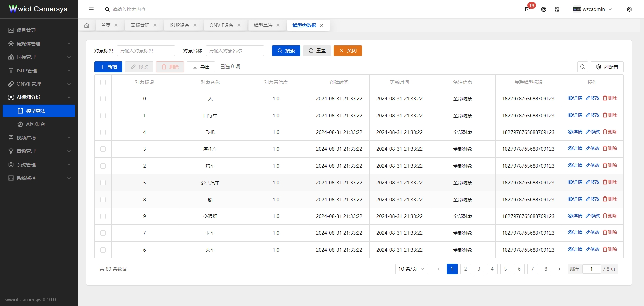Check the select-all checkbox in the table header

103,82
